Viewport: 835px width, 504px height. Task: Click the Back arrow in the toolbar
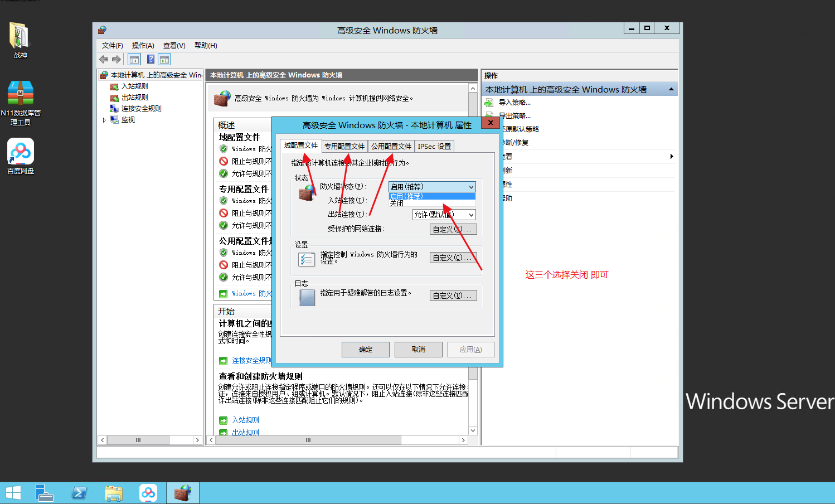pos(104,60)
